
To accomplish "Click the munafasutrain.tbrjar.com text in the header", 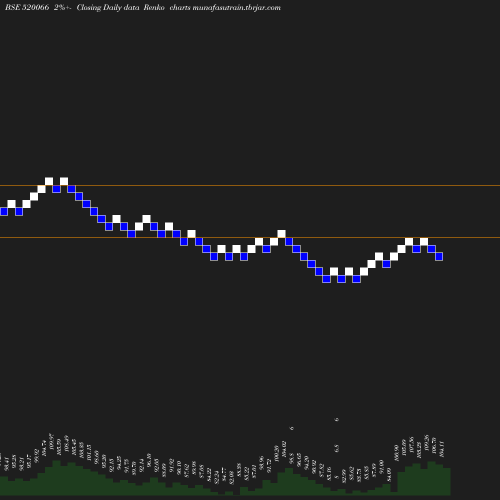I will (x=237, y=7).
